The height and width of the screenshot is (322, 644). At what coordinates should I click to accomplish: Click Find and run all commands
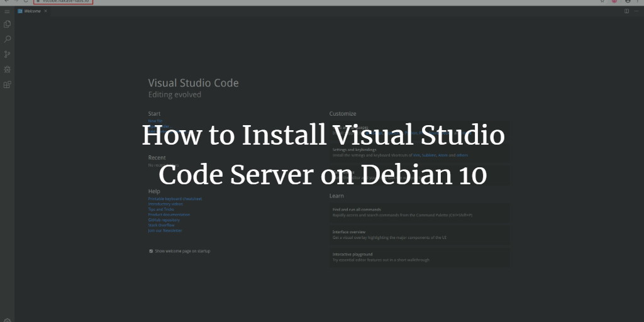[x=419, y=213]
